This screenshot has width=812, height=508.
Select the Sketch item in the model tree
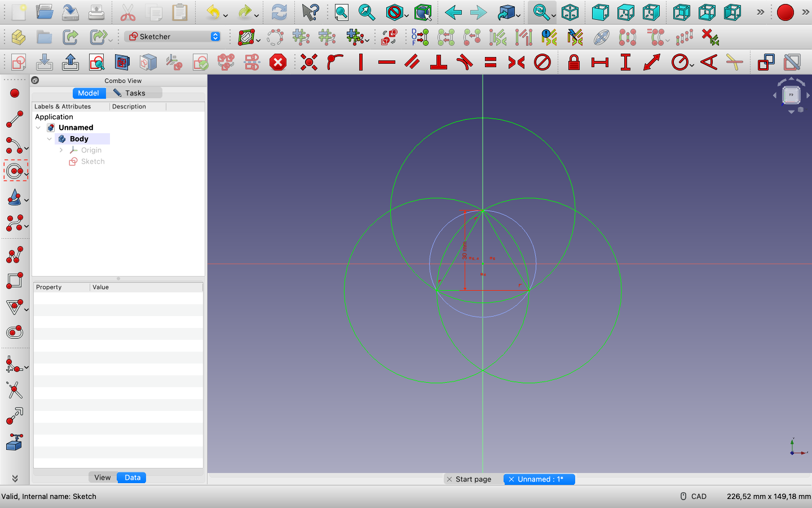pyautogui.click(x=92, y=161)
